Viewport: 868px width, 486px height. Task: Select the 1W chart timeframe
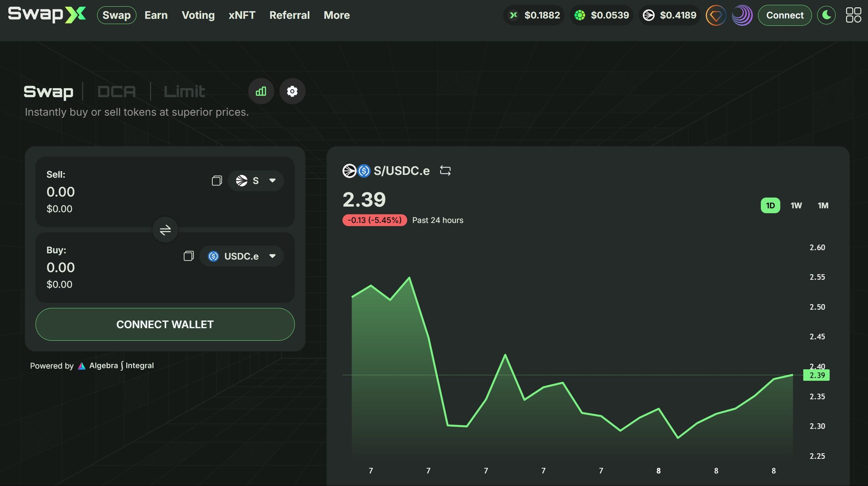click(x=796, y=206)
